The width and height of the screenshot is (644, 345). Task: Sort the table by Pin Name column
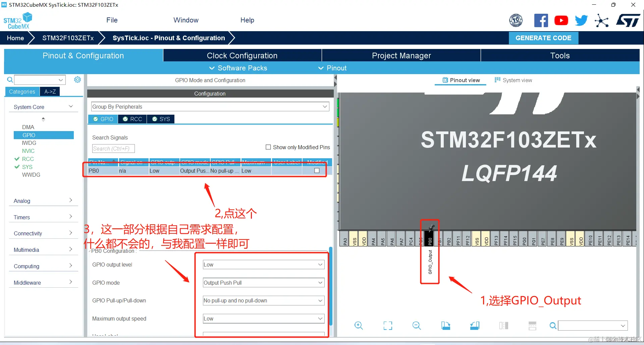coord(103,162)
